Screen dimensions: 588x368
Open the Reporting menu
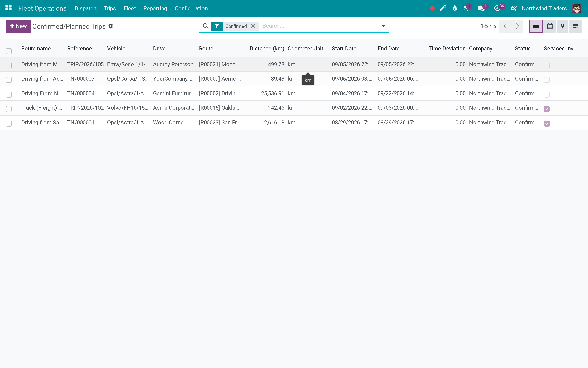155,8
